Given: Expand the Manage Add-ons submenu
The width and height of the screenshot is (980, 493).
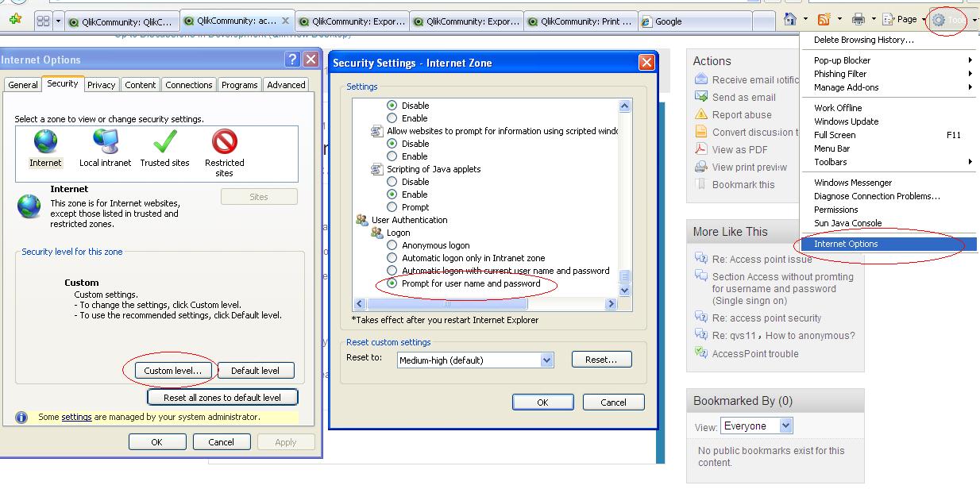Looking at the screenshot, I should click(x=970, y=87).
